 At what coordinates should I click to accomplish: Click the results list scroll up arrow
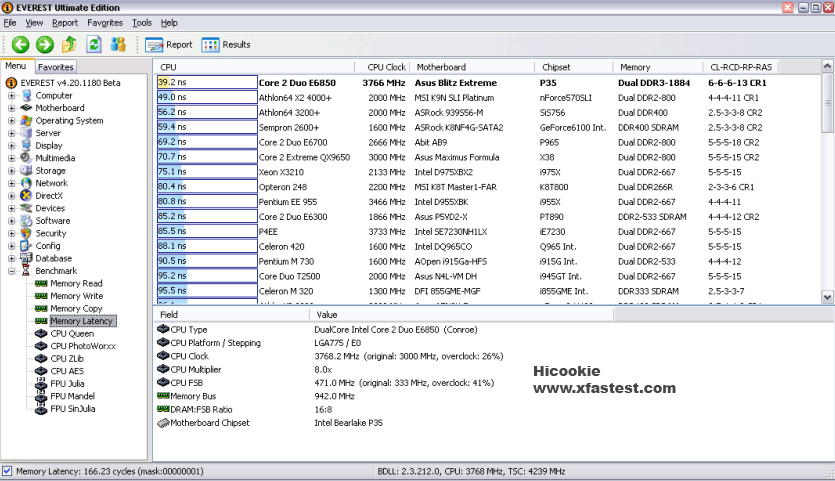(x=827, y=66)
